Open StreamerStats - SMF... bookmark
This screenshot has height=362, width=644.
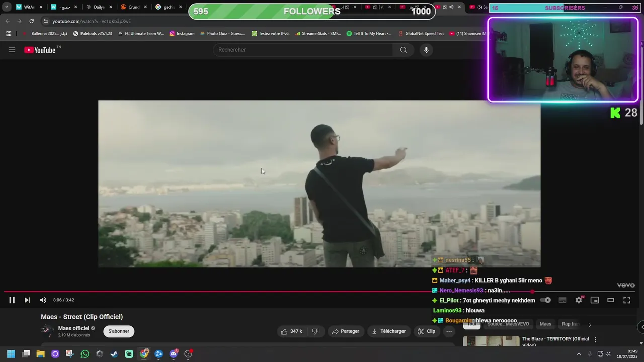click(317, 34)
